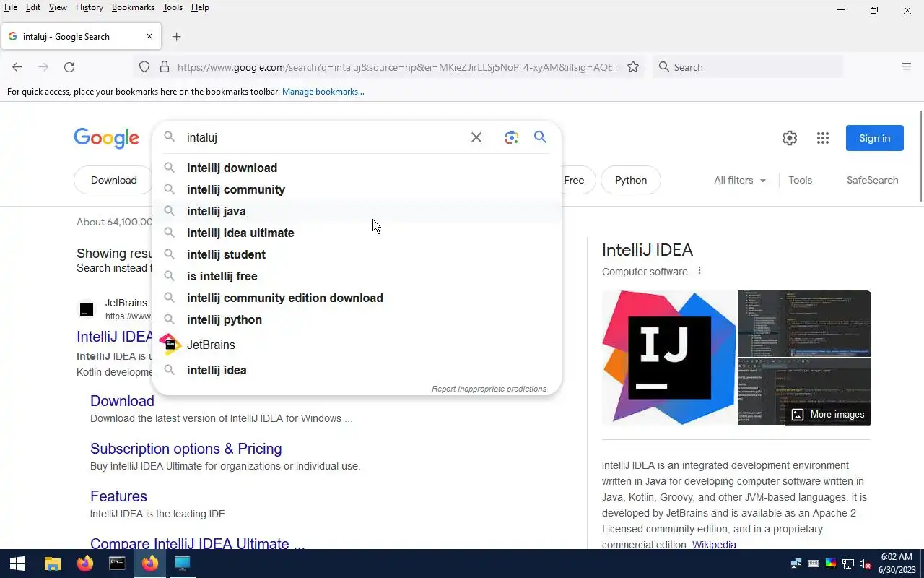924x578 pixels.
Task: Open the Help menu
Action: coord(200,7)
